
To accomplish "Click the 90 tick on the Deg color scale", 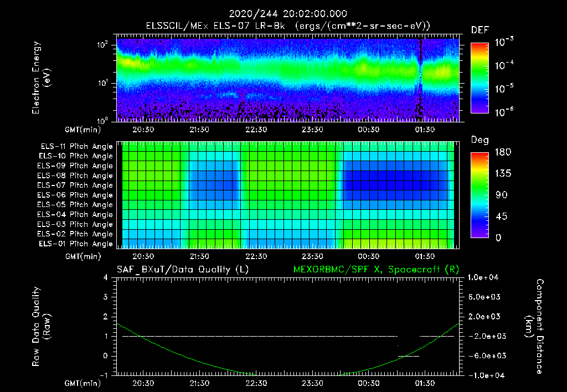I will [x=502, y=195].
